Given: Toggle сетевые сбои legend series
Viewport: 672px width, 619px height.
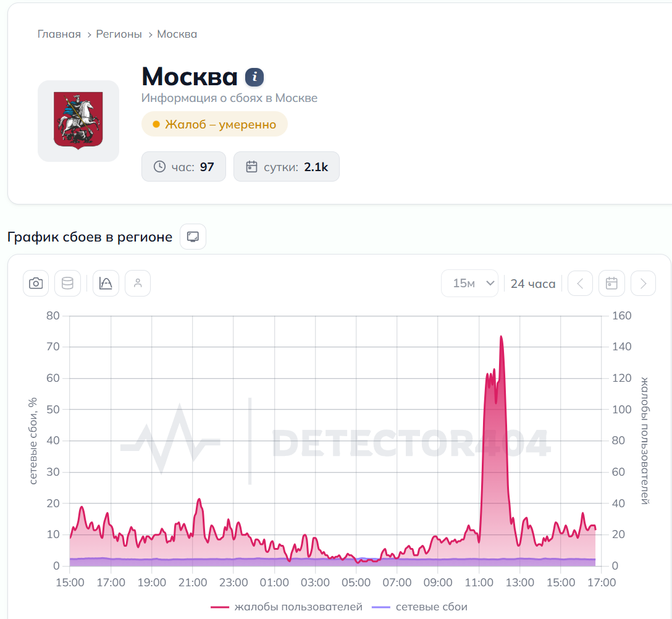Looking at the screenshot, I should coord(419,607).
